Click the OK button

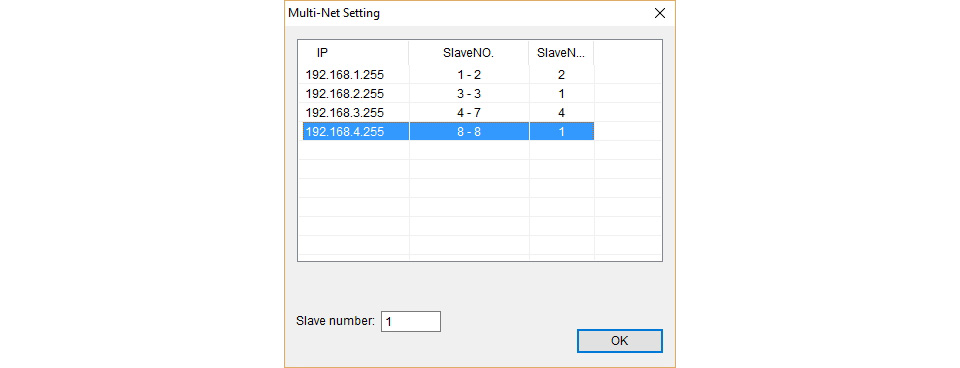pos(620,341)
